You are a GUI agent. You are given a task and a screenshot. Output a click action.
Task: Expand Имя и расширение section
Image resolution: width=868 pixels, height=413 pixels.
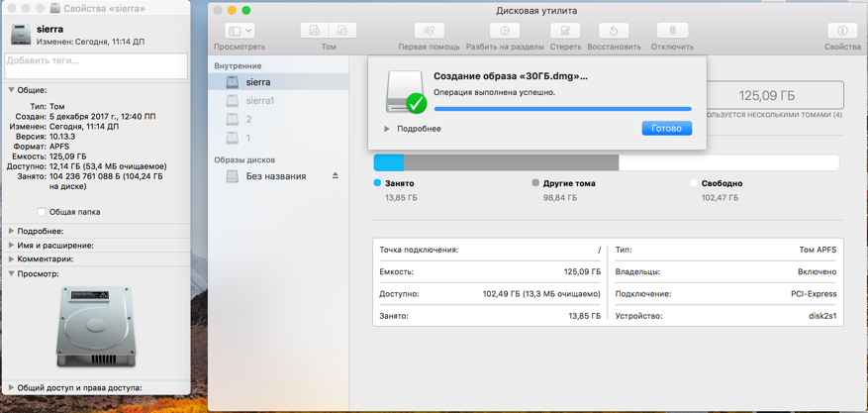click(x=11, y=246)
